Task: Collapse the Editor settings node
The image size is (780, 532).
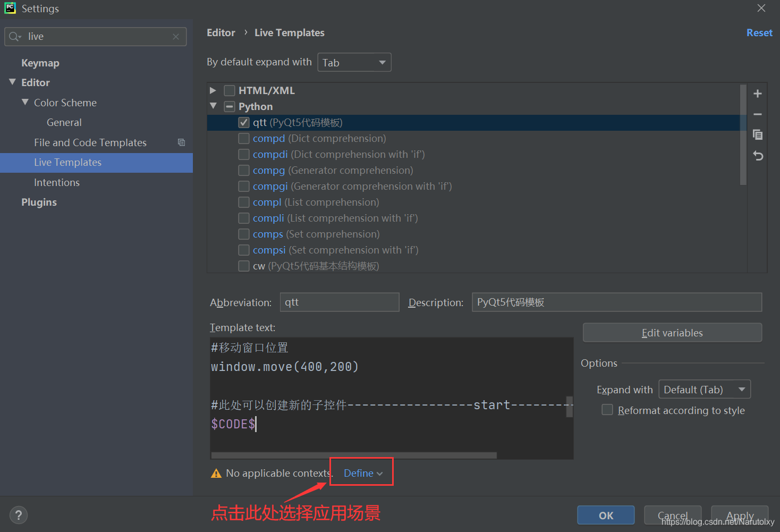Action: click(12, 82)
